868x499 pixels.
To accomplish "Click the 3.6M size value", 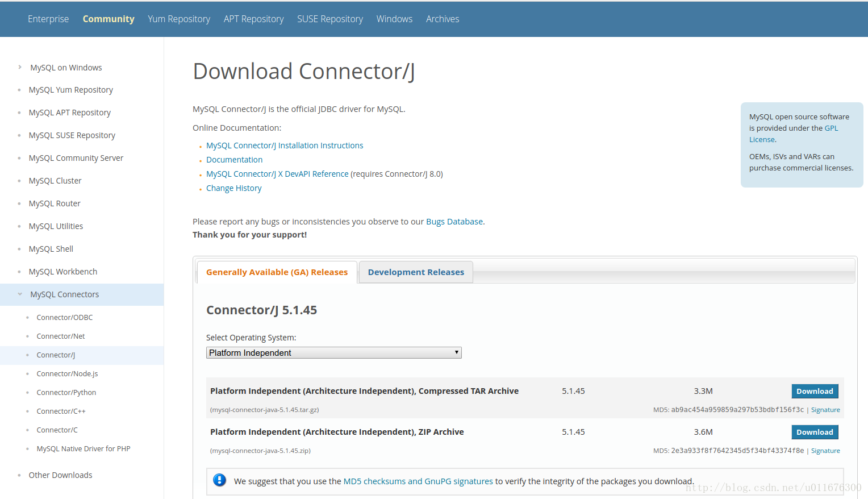I will pos(703,432).
